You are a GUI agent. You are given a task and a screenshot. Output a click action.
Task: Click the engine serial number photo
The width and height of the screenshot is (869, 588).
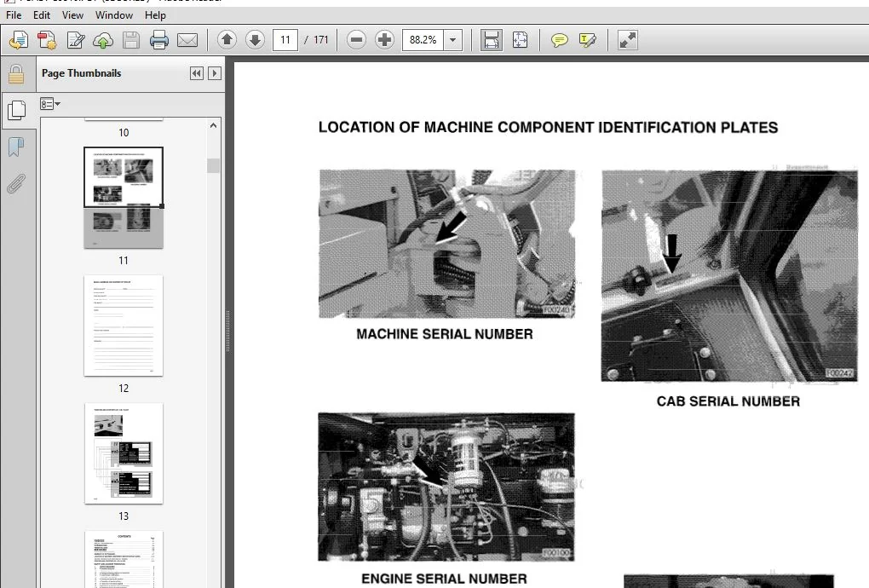coord(446,487)
